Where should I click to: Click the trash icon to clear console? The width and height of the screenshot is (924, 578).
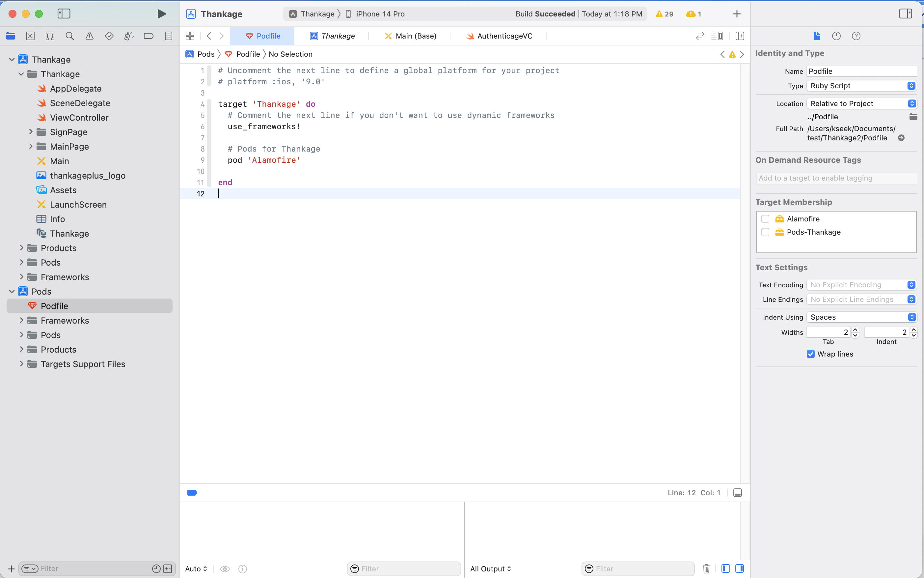tap(706, 568)
